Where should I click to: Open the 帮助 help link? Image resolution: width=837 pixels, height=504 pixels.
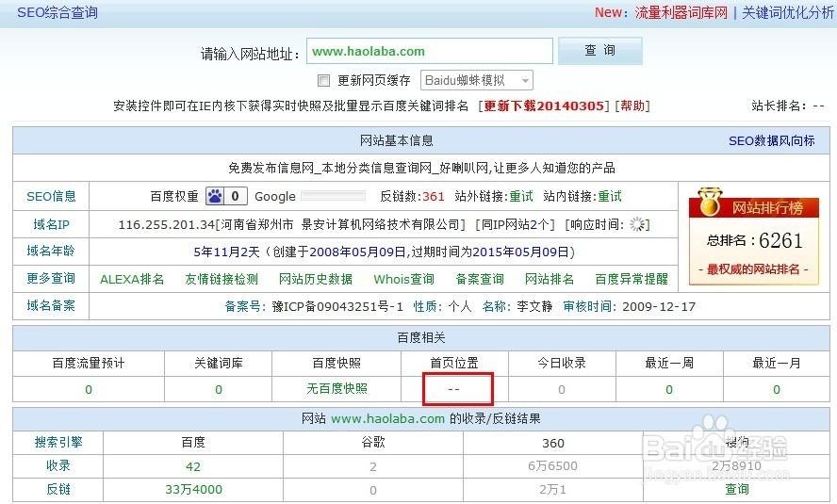[x=632, y=106]
